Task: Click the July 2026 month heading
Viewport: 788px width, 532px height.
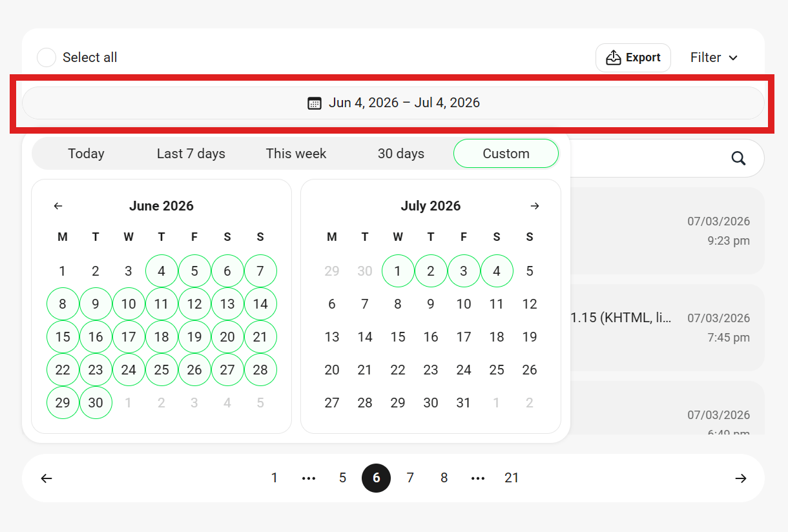Action: (431, 206)
